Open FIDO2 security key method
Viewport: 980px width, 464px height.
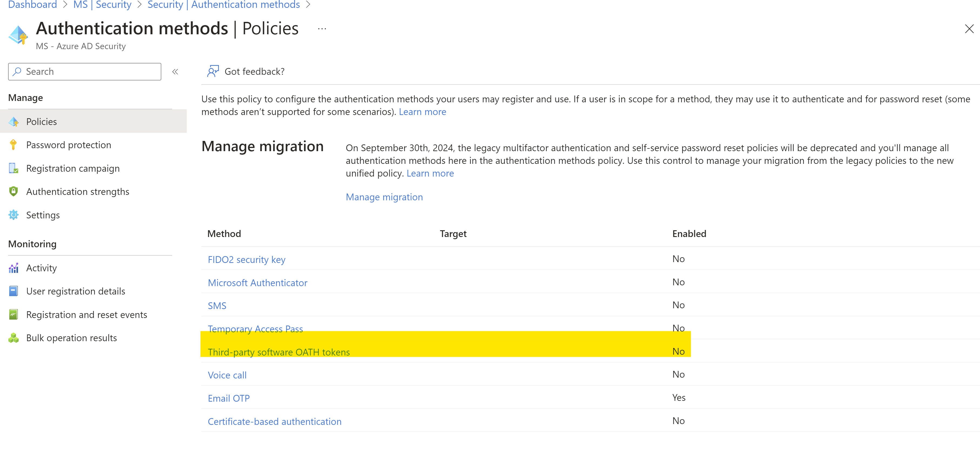[x=246, y=260]
